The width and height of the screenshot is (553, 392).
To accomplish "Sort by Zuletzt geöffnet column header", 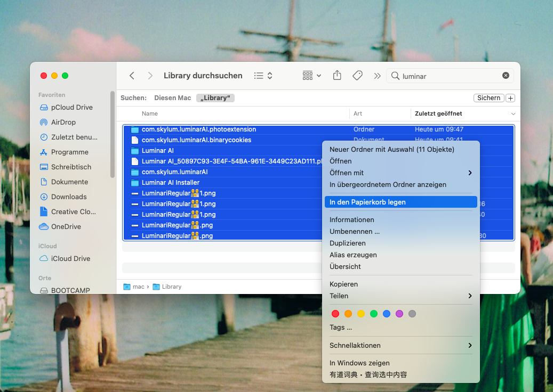I will (438, 113).
